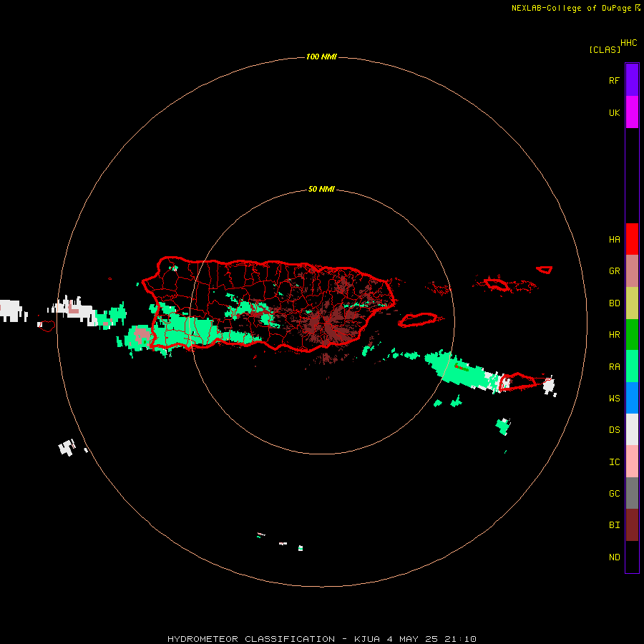
Task: Click the BI legend label
Action: coord(614,525)
